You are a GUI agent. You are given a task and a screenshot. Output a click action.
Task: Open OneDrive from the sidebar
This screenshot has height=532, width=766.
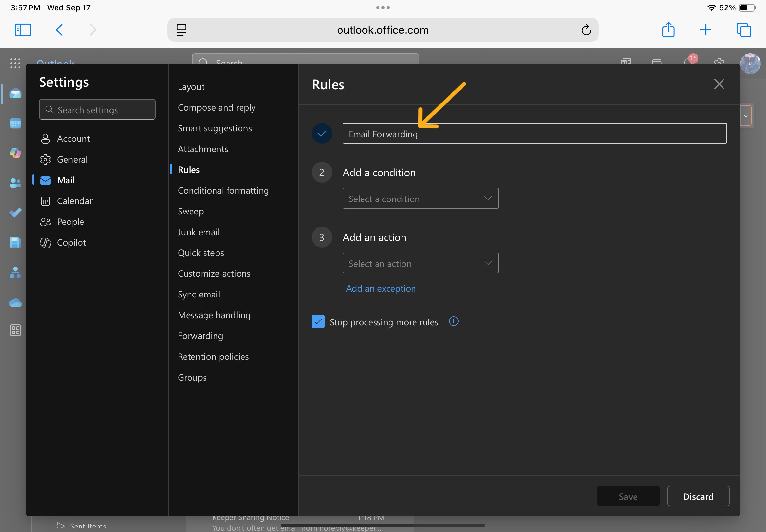point(15,302)
